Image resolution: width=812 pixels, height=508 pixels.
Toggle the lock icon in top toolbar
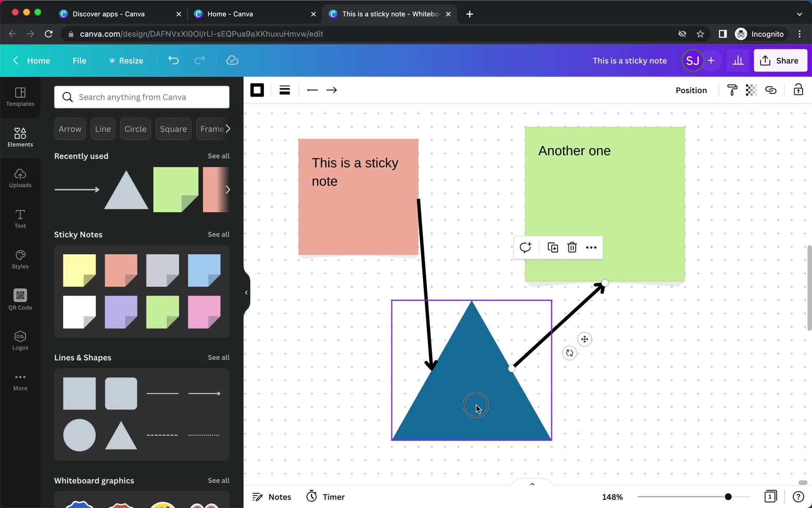pos(798,90)
